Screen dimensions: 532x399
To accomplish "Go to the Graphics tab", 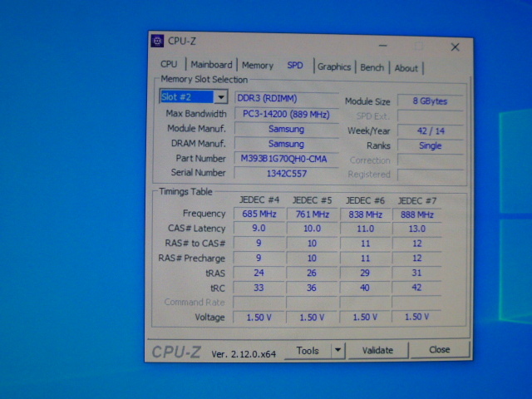I will click(334, 66).
